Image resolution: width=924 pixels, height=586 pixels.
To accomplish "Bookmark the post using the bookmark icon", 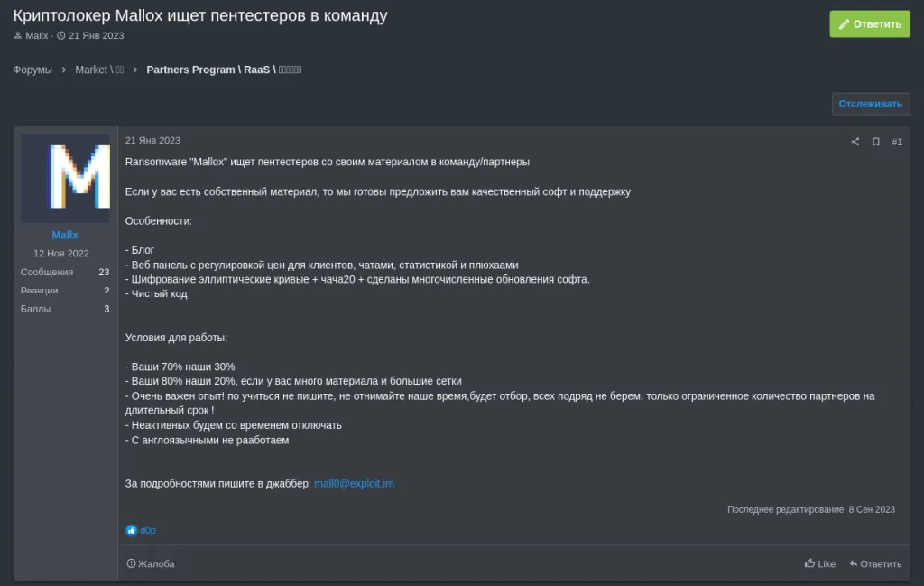I will [x=875, y=142].
